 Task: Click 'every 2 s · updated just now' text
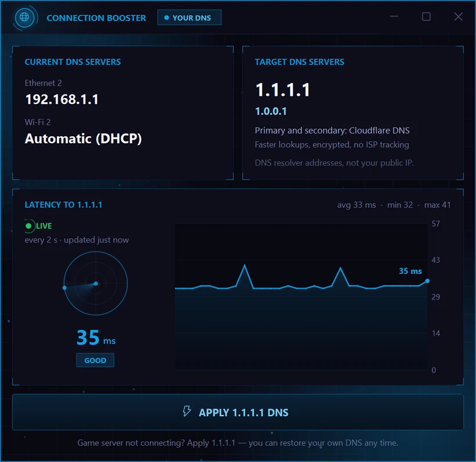pyautogui.click(x=77, y=240)
